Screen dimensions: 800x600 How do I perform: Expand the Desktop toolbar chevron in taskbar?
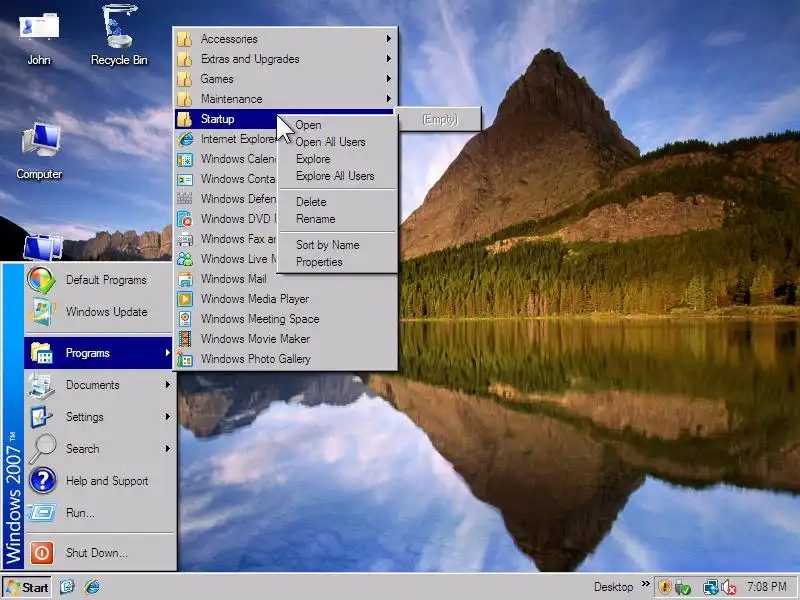(x=646, y=584)
